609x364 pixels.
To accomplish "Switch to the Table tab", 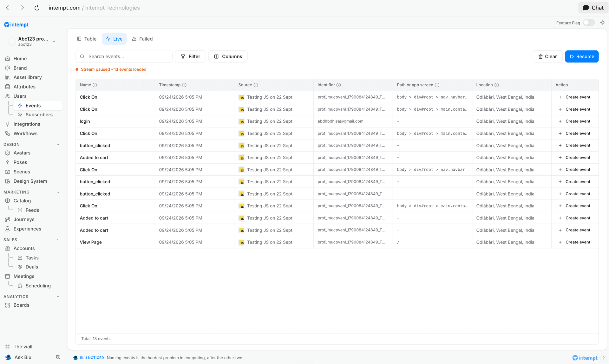I will pos(87,39).
